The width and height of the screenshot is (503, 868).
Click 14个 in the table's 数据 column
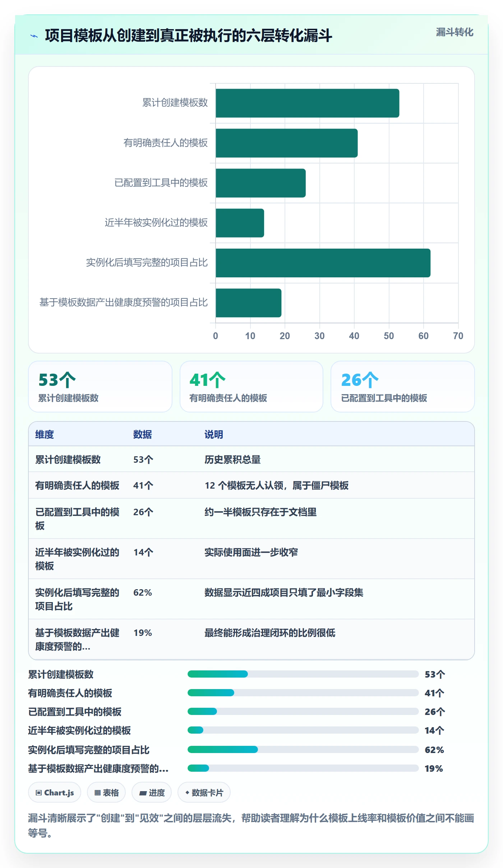click(143, 552)
